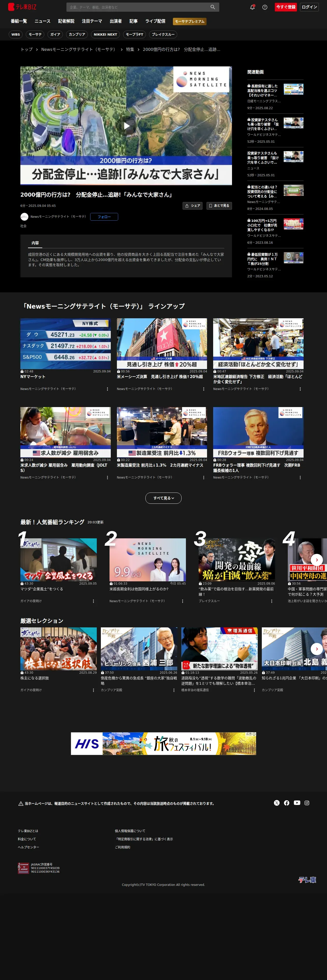Open more options for 飲み薬 ブレイクスルー item
327x980 pixels.
click(271, 601)
